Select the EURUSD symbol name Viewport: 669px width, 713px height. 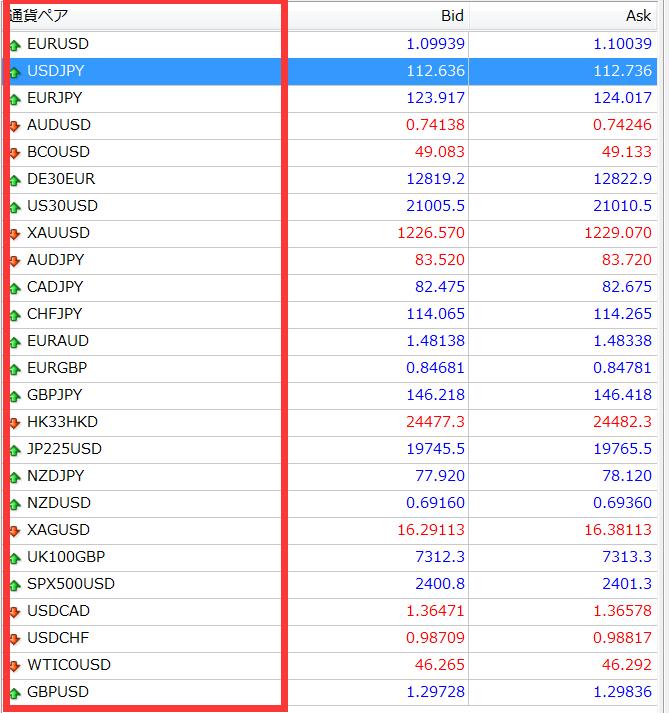58,44
